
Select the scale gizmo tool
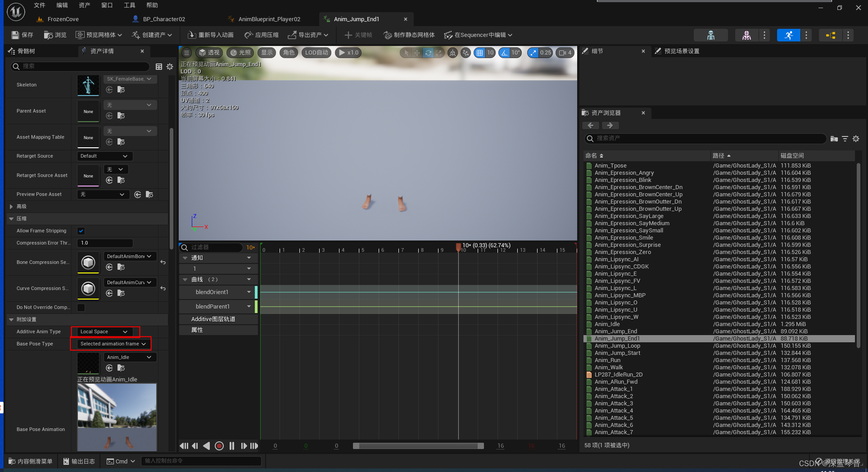coord(439,53)
